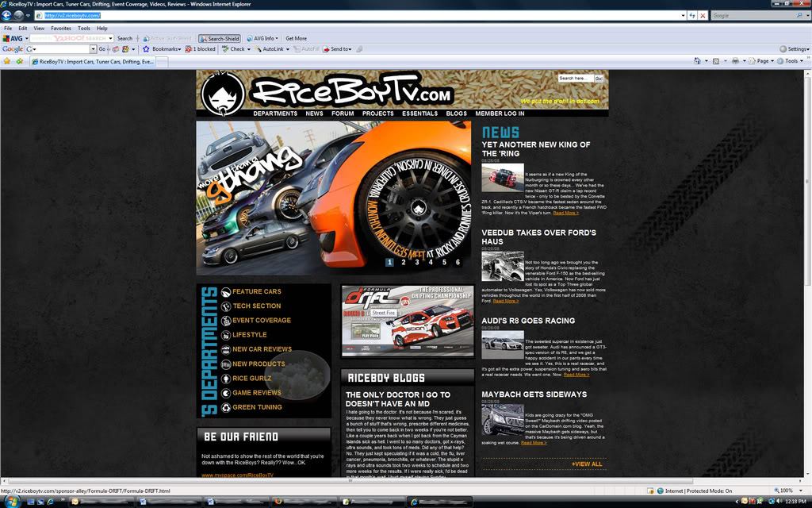Viewport: 812px width, 508px height.
Task: Click the 1 blocked popup blocker button
Action: (201, 49)
